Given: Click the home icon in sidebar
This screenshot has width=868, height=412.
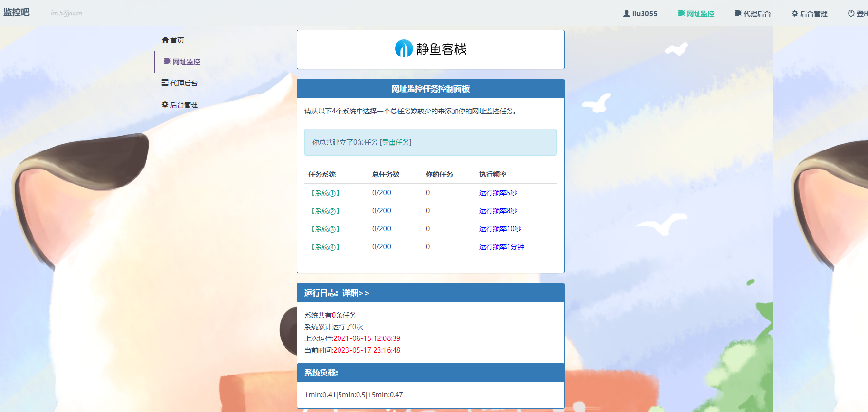Looking at the screenshot, I should (165, 40).
